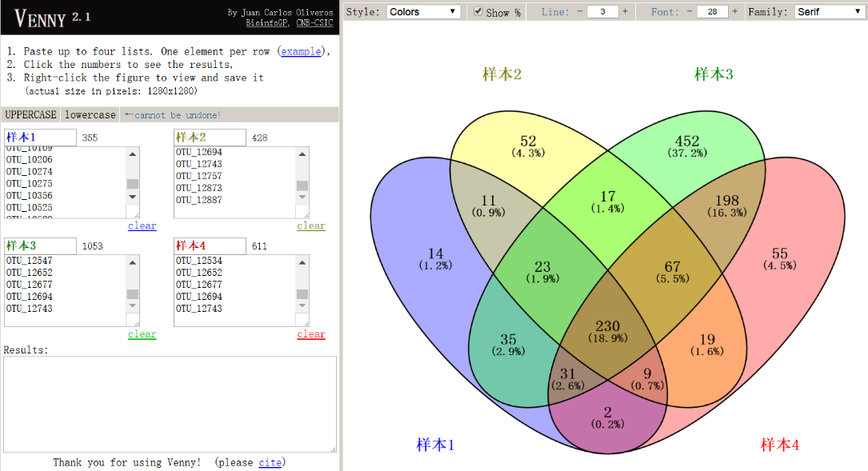
Task: Click the 230 central intersection count
Action: pos(607,326)
